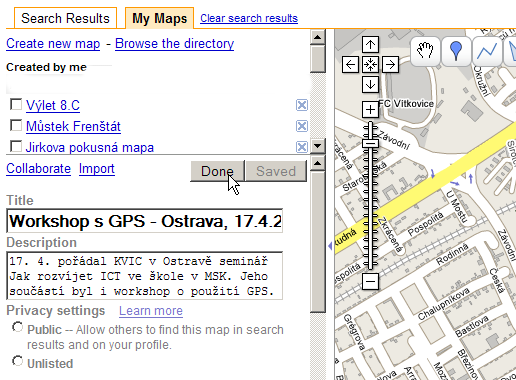Click the Collaborate link
Viewport: 516px width, 380px height.
(38, 169)
